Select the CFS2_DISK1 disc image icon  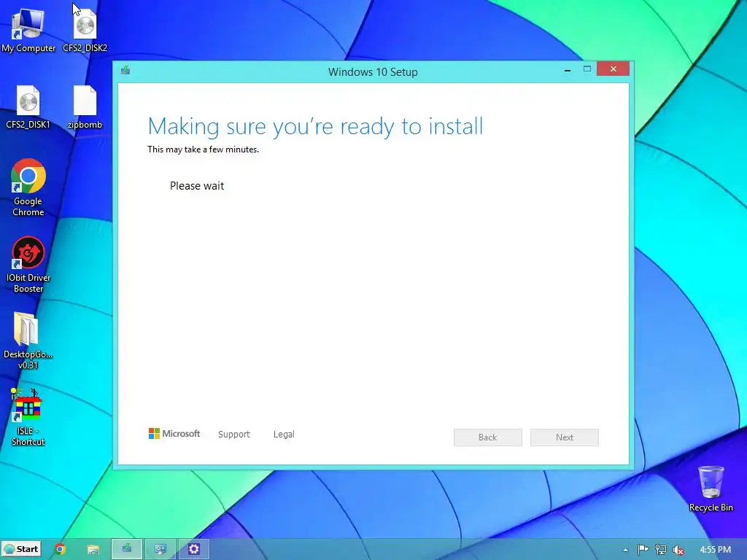[x=28, y=106]
